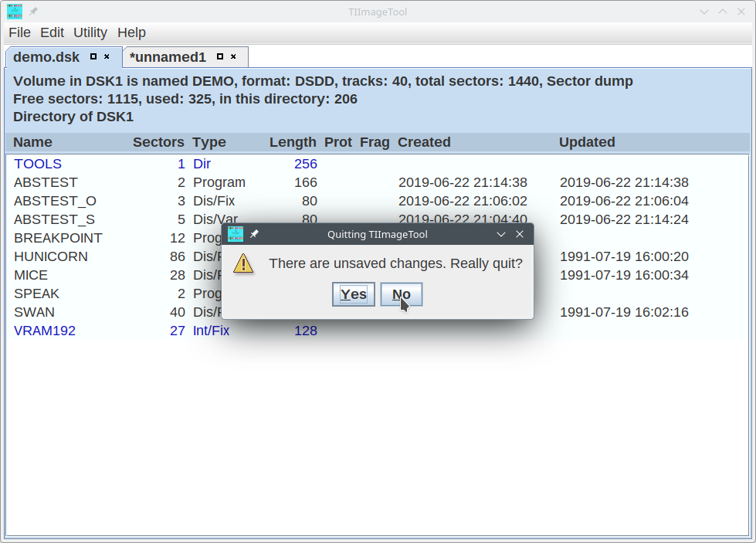Screen dimensions: 756x543
Task: Click the main window TIImageTool app icon
Action: click(15, 12)
